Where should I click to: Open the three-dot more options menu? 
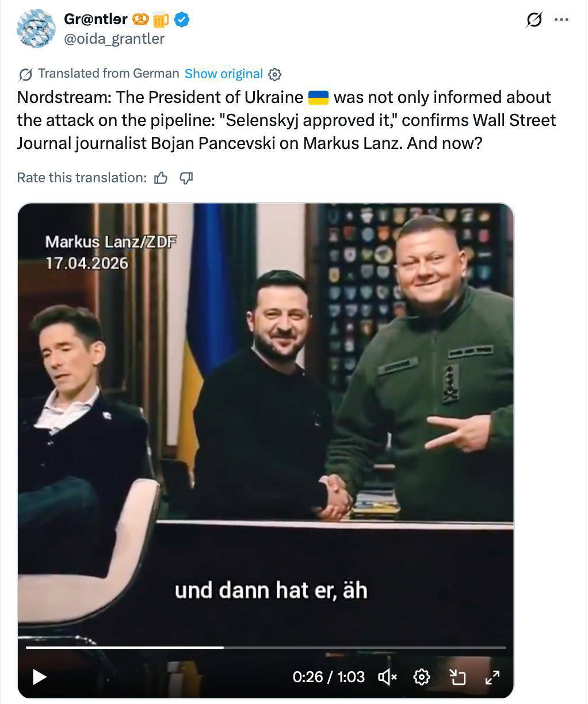tap(561, 20)
